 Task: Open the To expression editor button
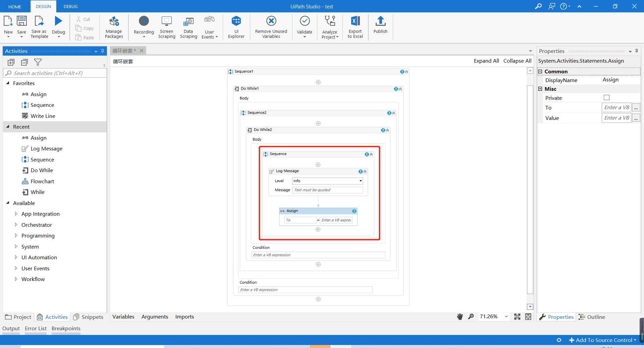pyautogui.click(x=636, y=108)
